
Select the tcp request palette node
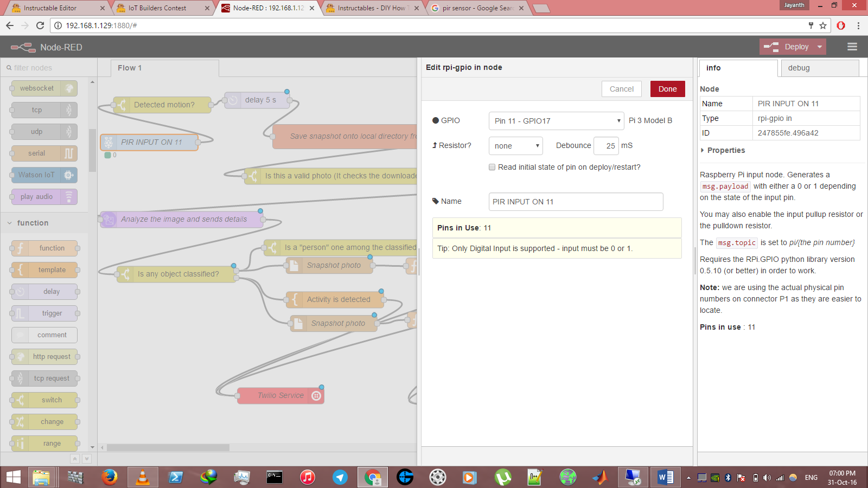tap(44, 378)
